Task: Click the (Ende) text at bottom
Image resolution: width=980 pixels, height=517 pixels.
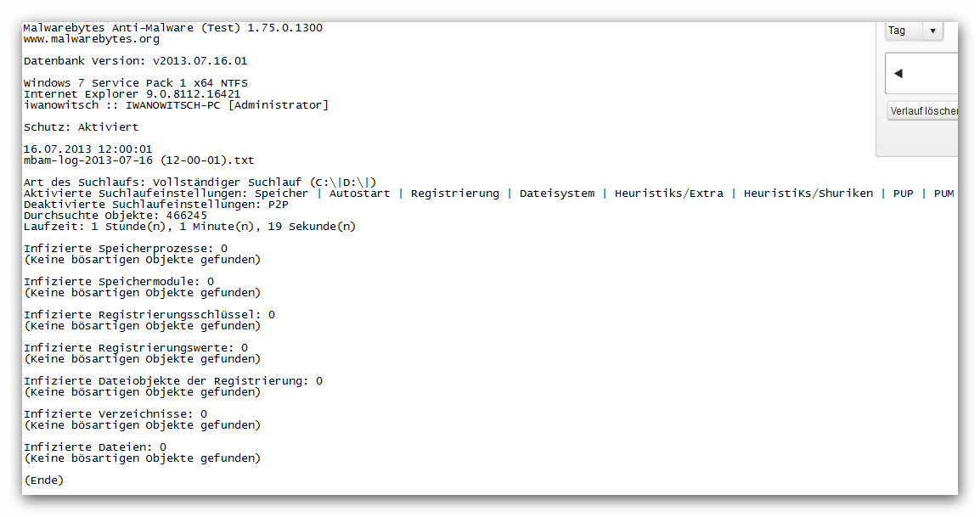Action: coord(43,480)
